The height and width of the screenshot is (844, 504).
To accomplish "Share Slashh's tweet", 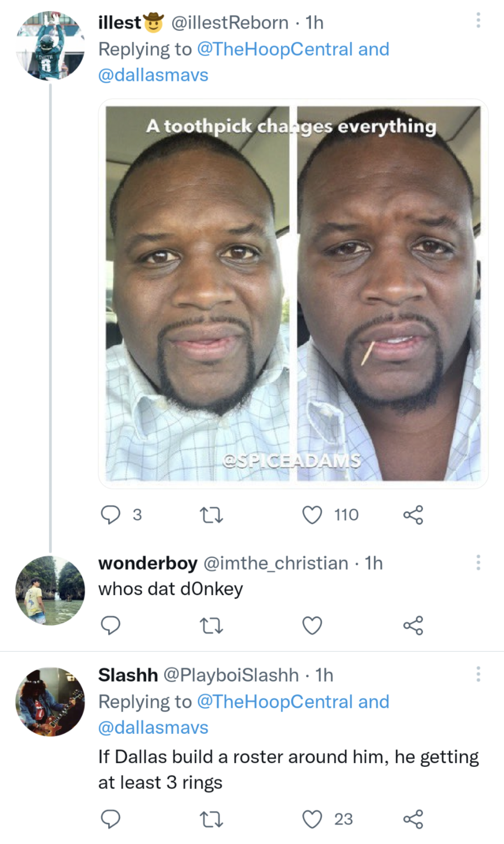I will pos(413,819).
